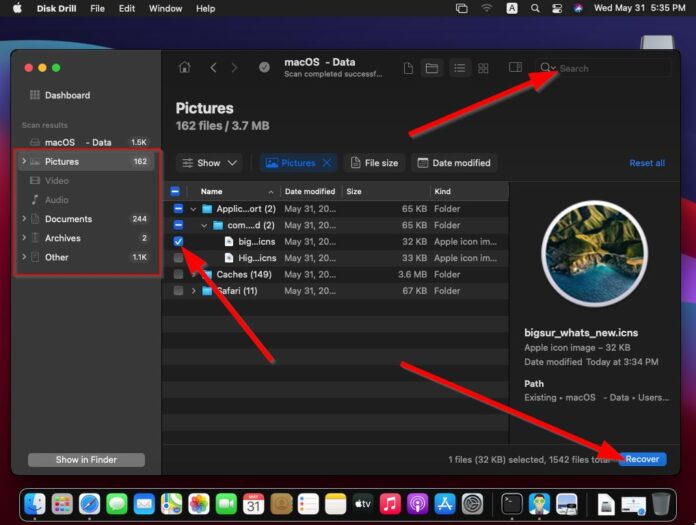Select grid view layout icon
This screenshot has height=525, width=696.
point(483,68)
